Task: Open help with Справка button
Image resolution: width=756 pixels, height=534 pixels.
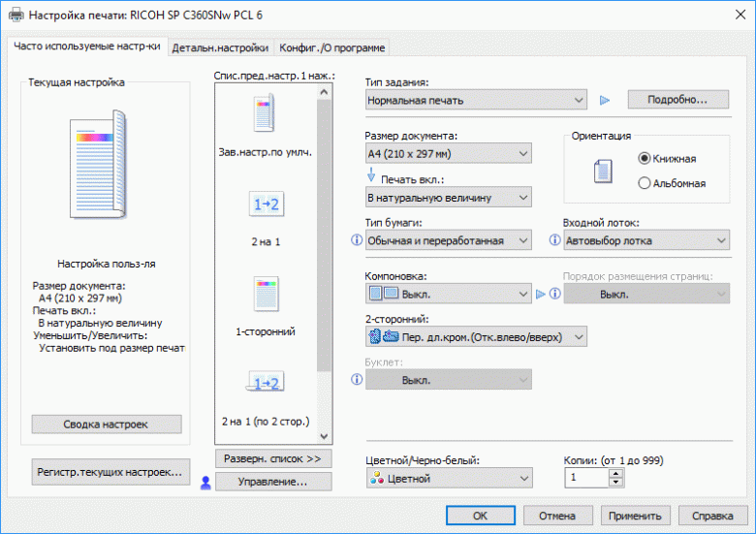Action: point(712,516)
